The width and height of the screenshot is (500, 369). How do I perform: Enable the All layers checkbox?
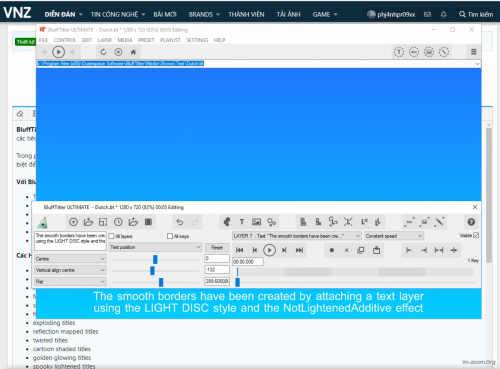click(112, 236)
